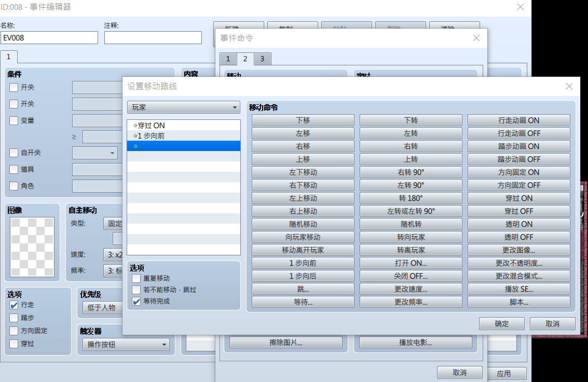Click the 透明 ON button

[x=518, y=224]
